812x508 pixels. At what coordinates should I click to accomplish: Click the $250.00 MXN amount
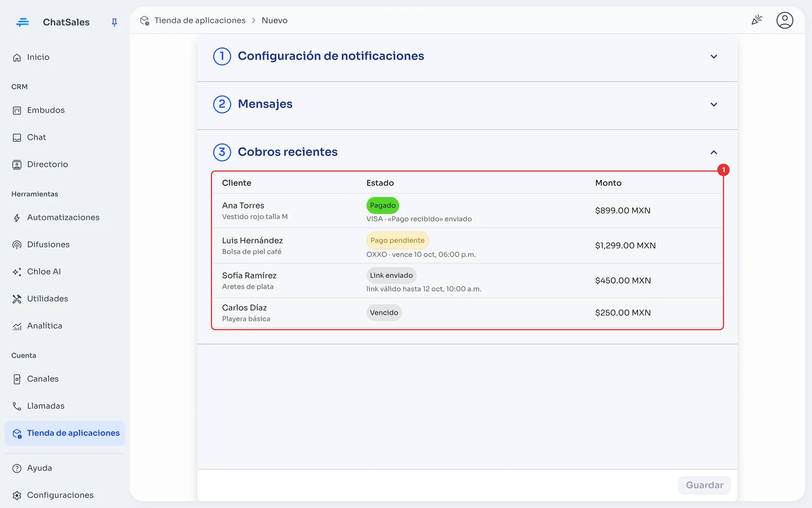[623, 313]
